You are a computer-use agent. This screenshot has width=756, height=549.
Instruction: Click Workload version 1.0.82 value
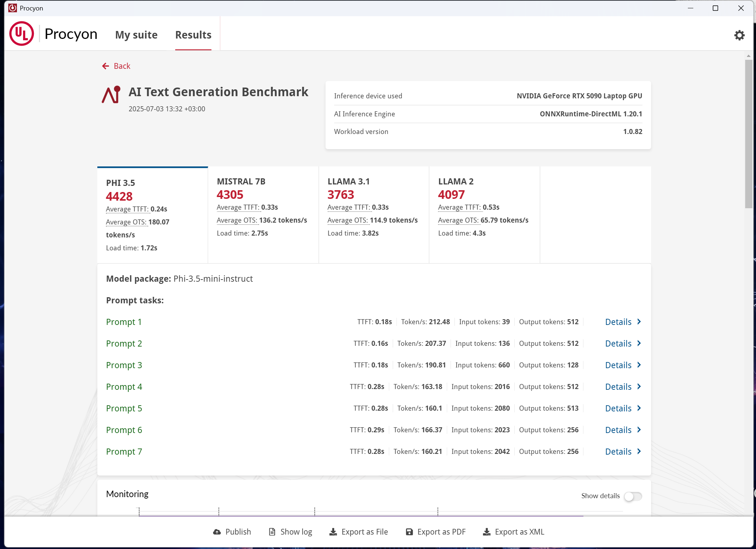coord(633,131)
